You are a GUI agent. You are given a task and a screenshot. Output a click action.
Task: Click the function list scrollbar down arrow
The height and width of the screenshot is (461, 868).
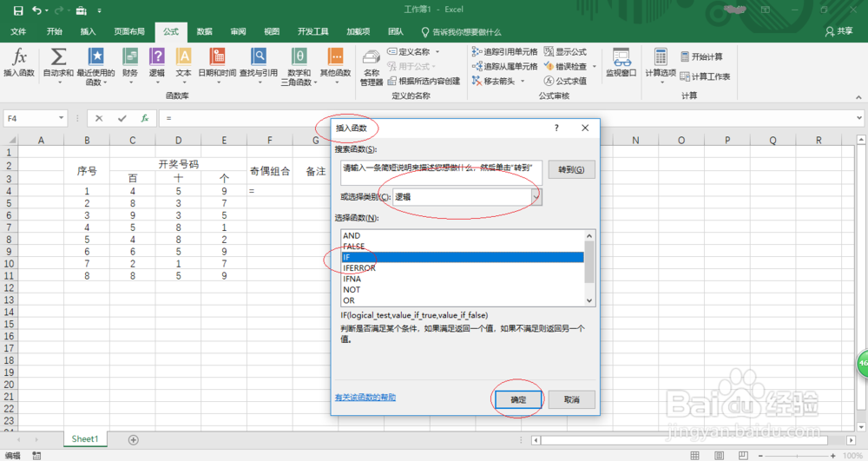pos(589,300)
